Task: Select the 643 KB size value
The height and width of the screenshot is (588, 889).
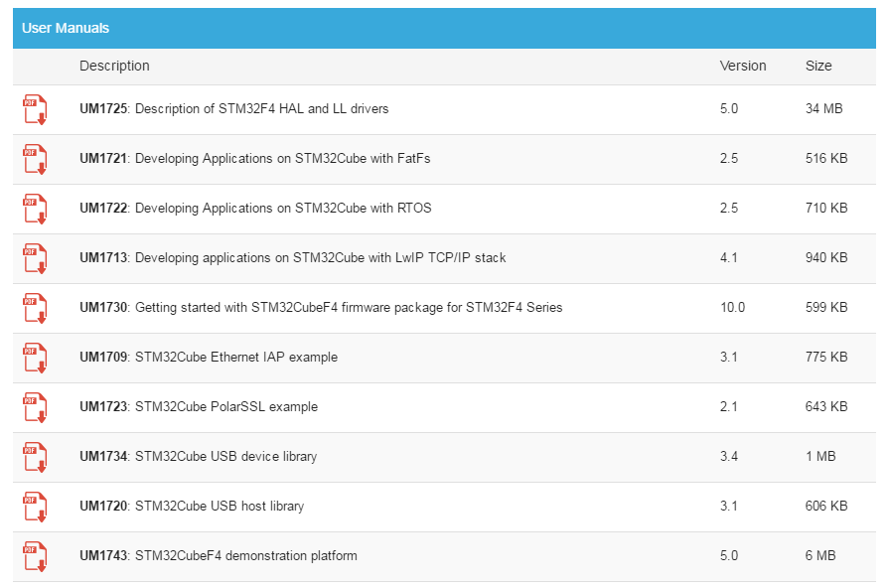Action: pos(826,406)
